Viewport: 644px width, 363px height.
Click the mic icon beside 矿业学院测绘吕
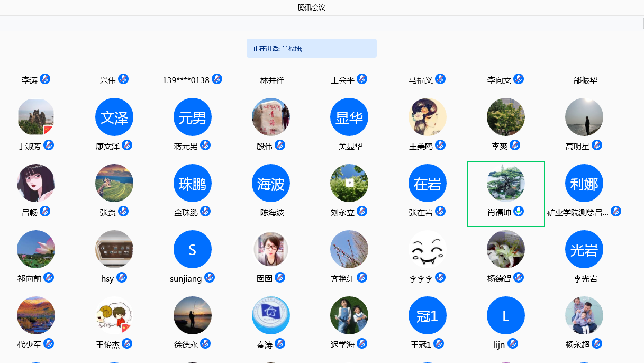click(x=616, y=212)
